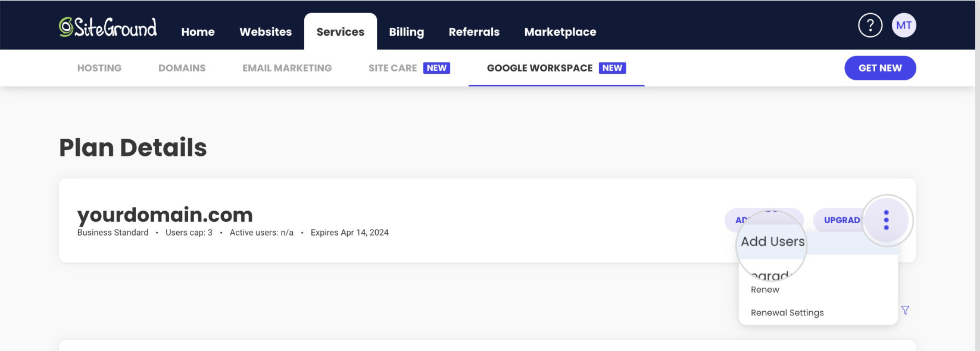Open the help question mark icon
The height and width of the screenshot is (351, 980).
coord(870,25)
